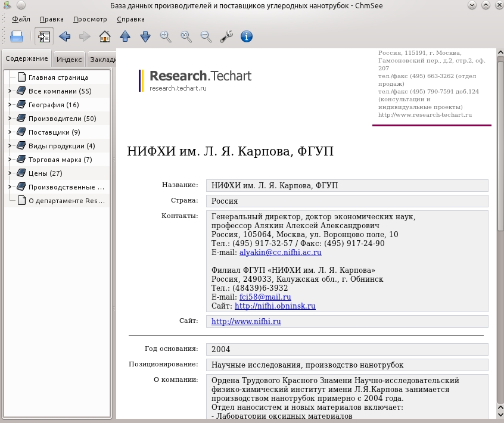The width and height of the screenshot is (504, 423).
Task: Expand the Производственные node
Action: pos(10,186)
